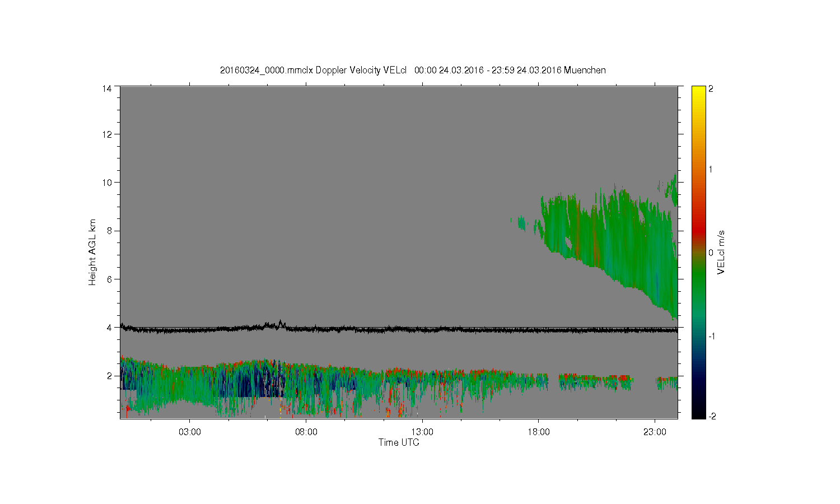Click the colorbar '-1' value label
Viewport: 840px width, 504px height.
(x=712, y=336)
